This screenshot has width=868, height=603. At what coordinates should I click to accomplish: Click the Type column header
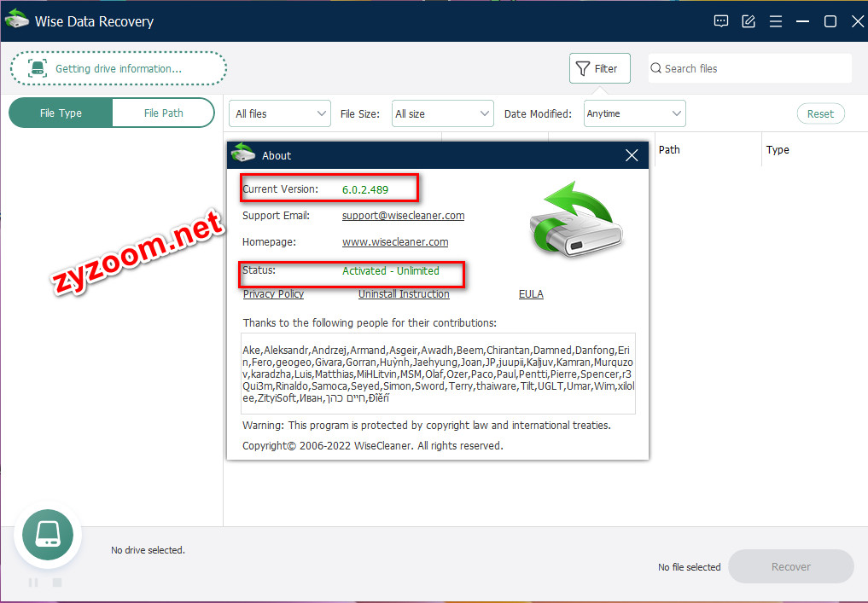(778, 150)
